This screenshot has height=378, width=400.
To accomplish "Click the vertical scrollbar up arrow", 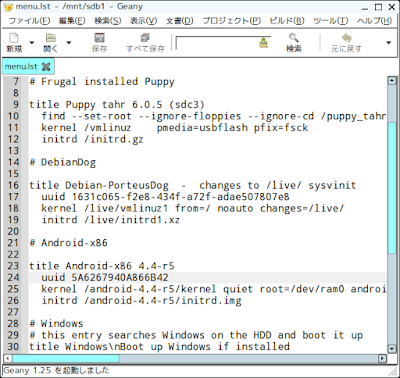I will 392,80.
